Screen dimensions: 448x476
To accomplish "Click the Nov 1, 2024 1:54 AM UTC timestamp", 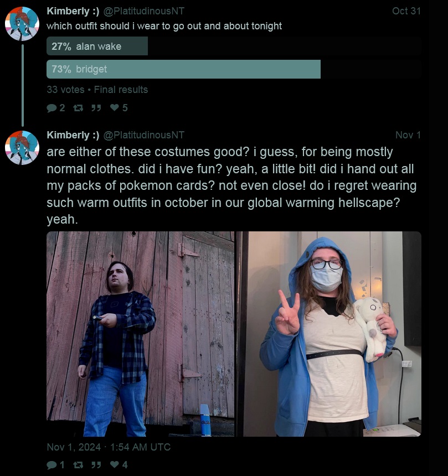I will point(109,447).
